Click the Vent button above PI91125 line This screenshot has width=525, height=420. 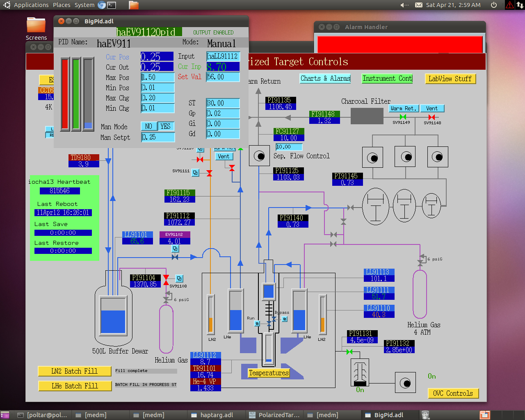click(224, 156)
